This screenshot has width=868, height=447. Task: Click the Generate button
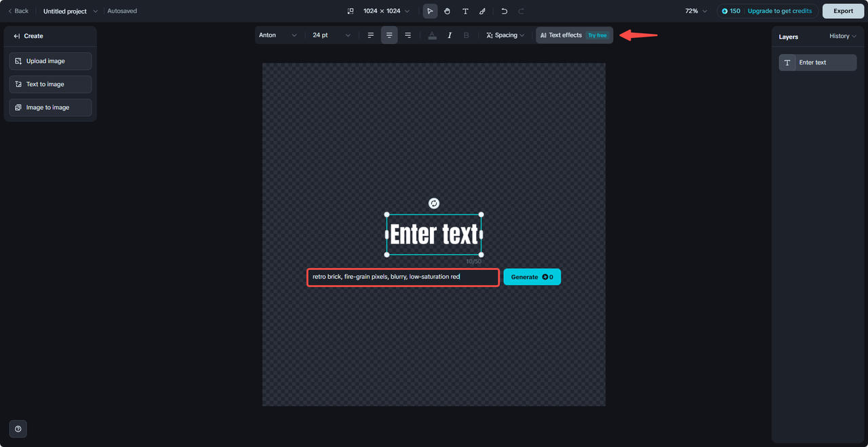(532, 277)
